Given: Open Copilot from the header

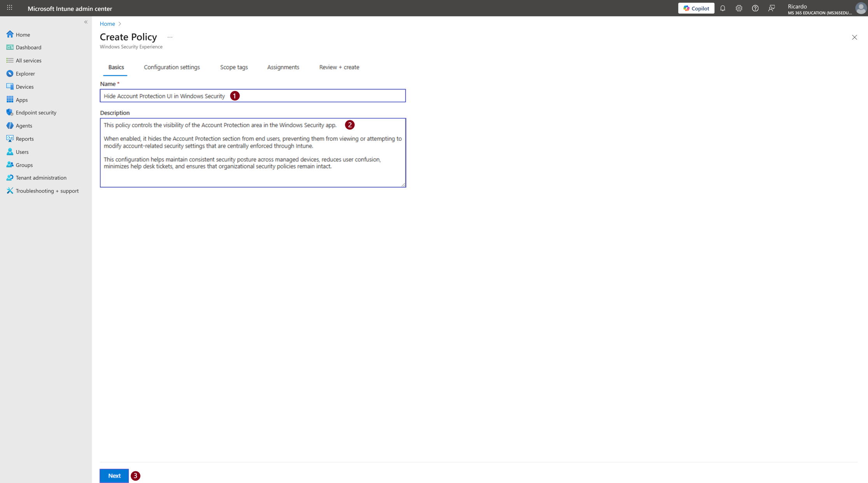Looking at the screenshot, I should (696, 8).
